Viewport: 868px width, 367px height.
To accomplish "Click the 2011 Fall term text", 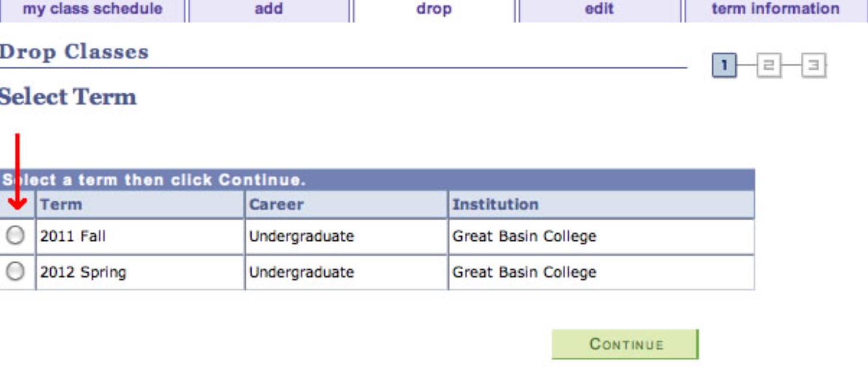I will click(73, 236).
